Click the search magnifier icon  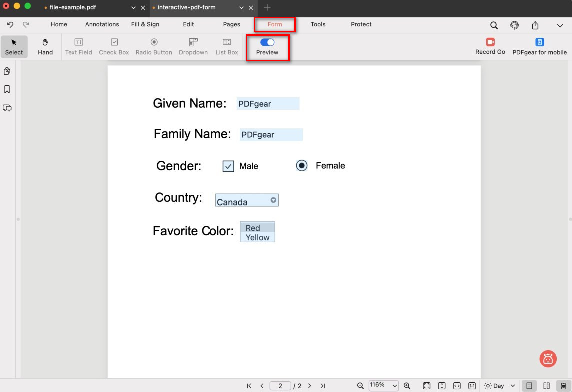tap(494, 25)
